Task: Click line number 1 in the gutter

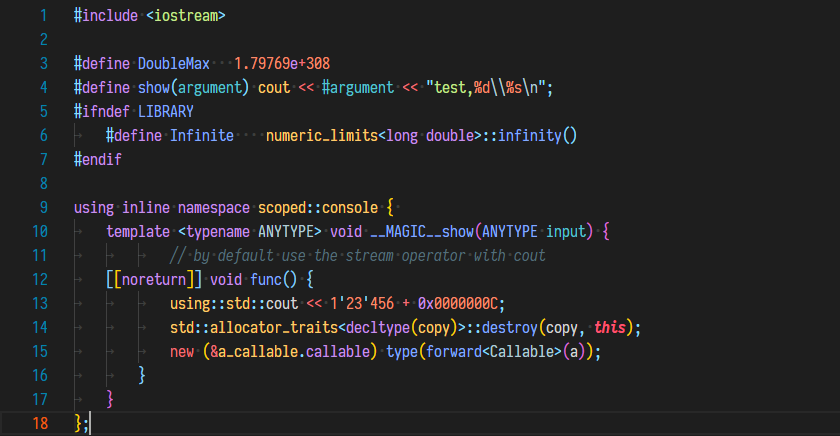Action: (x=44, y=16)
